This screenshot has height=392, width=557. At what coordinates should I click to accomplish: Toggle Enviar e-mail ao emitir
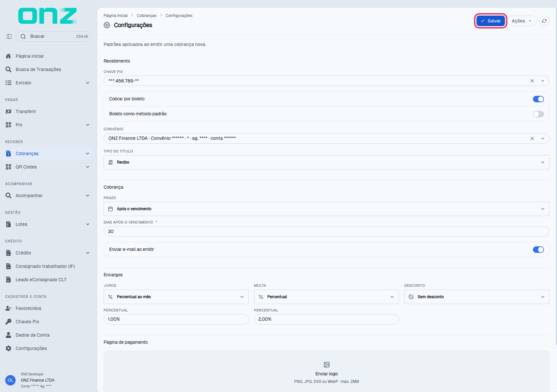538,250
